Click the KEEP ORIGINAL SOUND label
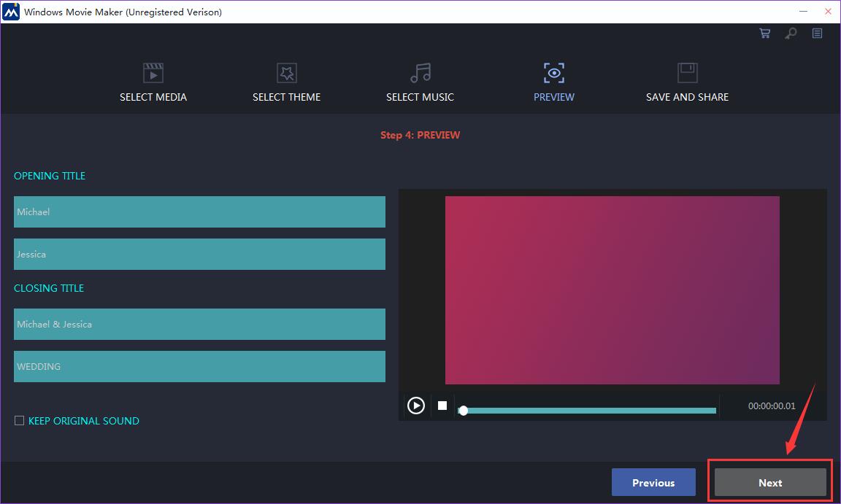Screen dimensions: 841x504 tap(84, 421)
